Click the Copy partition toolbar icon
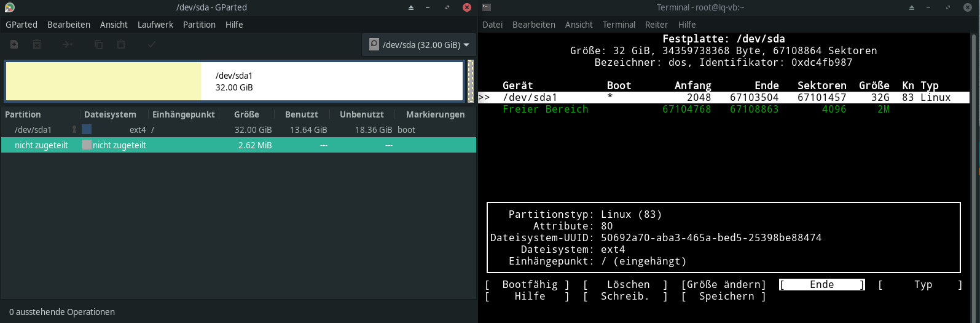The height and width of the screenshot is (323, 980). (x=98, y=44)
